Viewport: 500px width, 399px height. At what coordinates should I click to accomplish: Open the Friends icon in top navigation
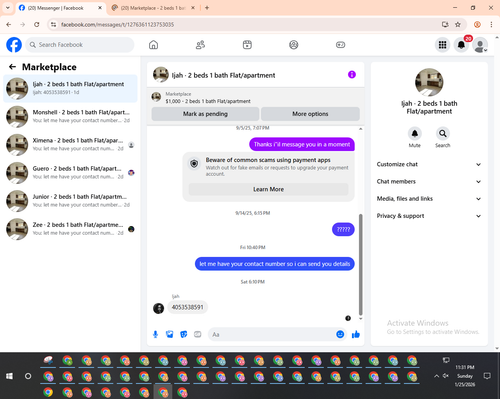click(200, 45)
